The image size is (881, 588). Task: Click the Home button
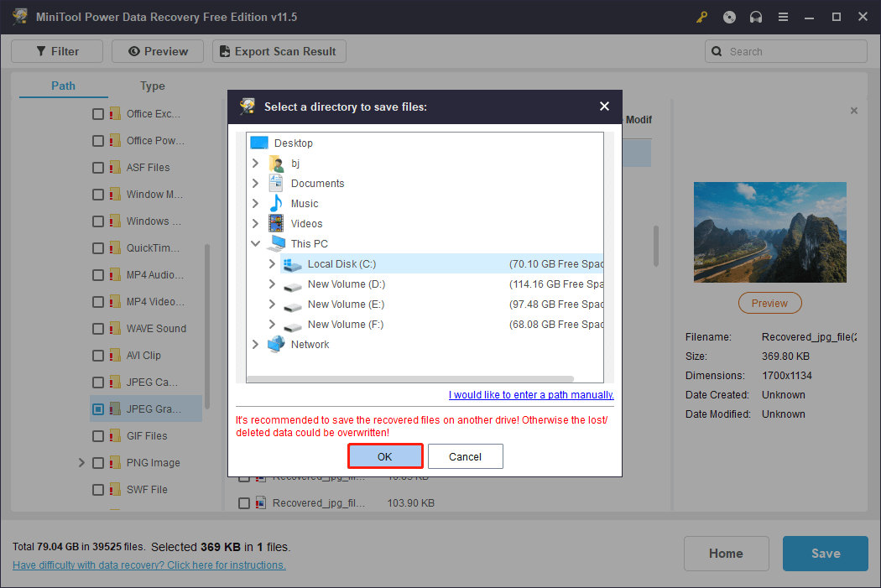tap(726, 553)
